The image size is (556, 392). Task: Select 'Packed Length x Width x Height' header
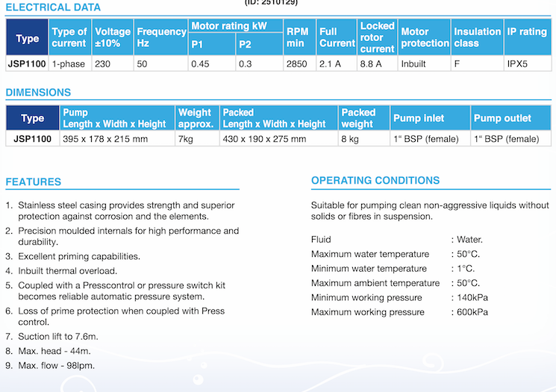point(278,118)
